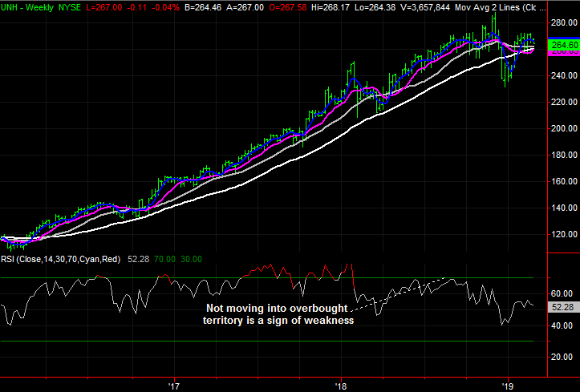Screen dimensions: 580x392
Task: Click the UNH - Weekly symbol label
Action: pyautogui.click(x=27, y=7)
